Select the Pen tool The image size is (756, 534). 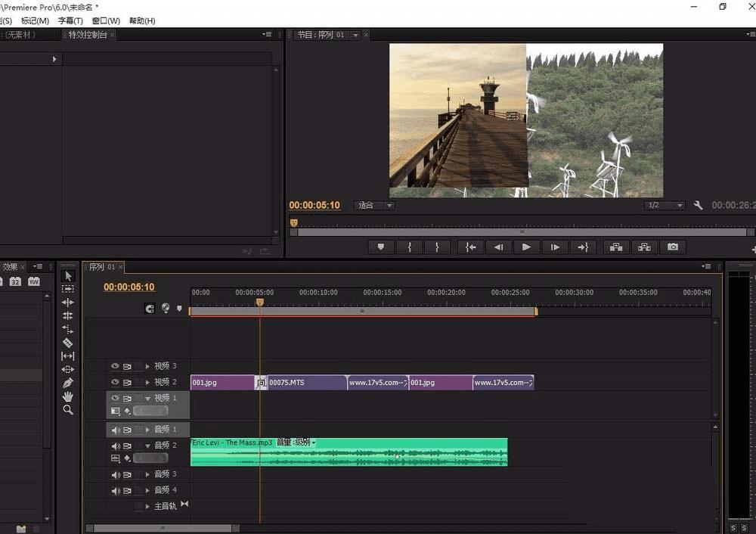tap(68, 383)
